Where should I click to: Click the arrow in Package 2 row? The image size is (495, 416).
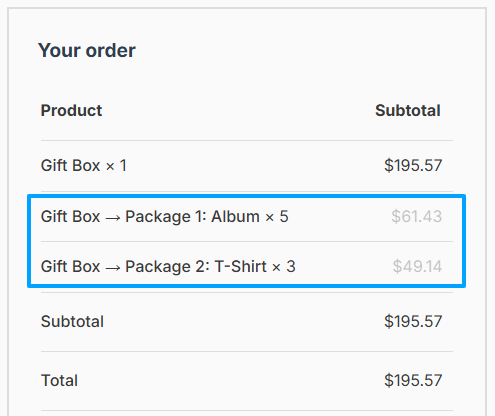113,268
